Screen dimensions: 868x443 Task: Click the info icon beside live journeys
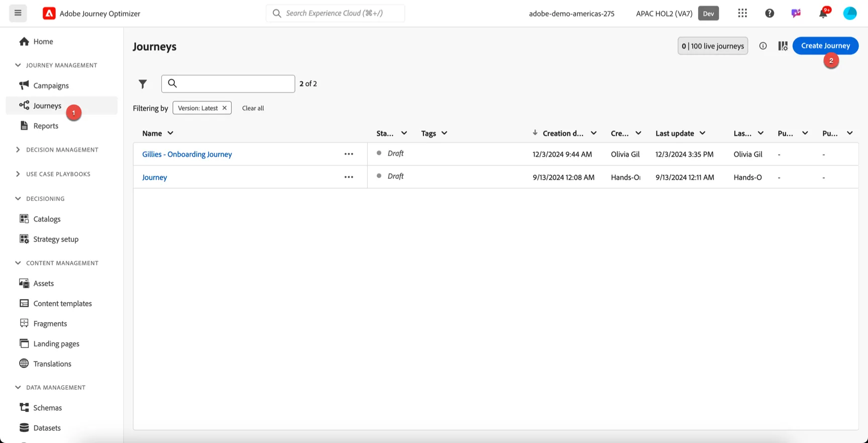[763, 46]
